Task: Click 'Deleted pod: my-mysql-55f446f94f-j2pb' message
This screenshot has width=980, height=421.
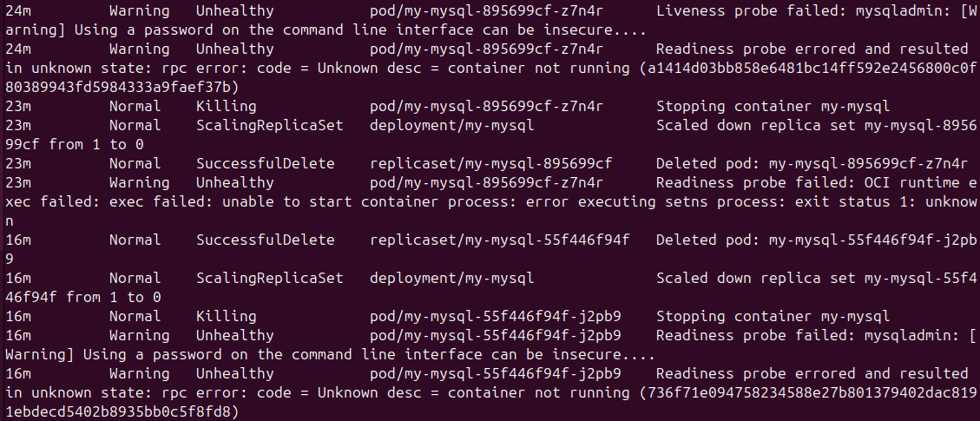Action: coord(816,240)
